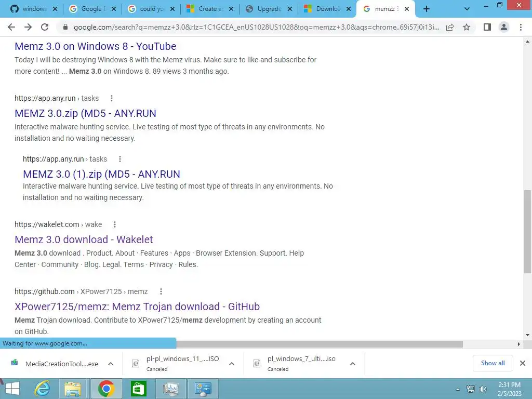Screen dimensions: 532x399
Task: Click 'Show all' downloads button
Action: [x=493, y=363]
